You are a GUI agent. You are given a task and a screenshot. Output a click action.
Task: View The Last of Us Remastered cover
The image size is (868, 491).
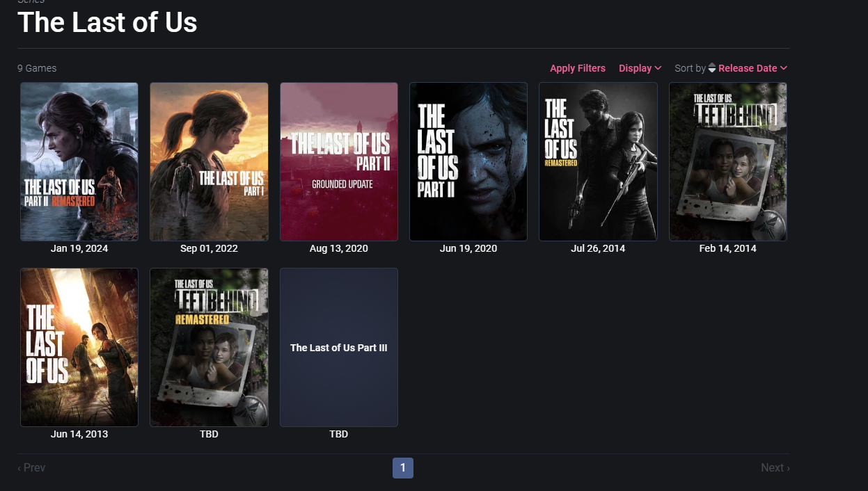click(x=598, y=162)
